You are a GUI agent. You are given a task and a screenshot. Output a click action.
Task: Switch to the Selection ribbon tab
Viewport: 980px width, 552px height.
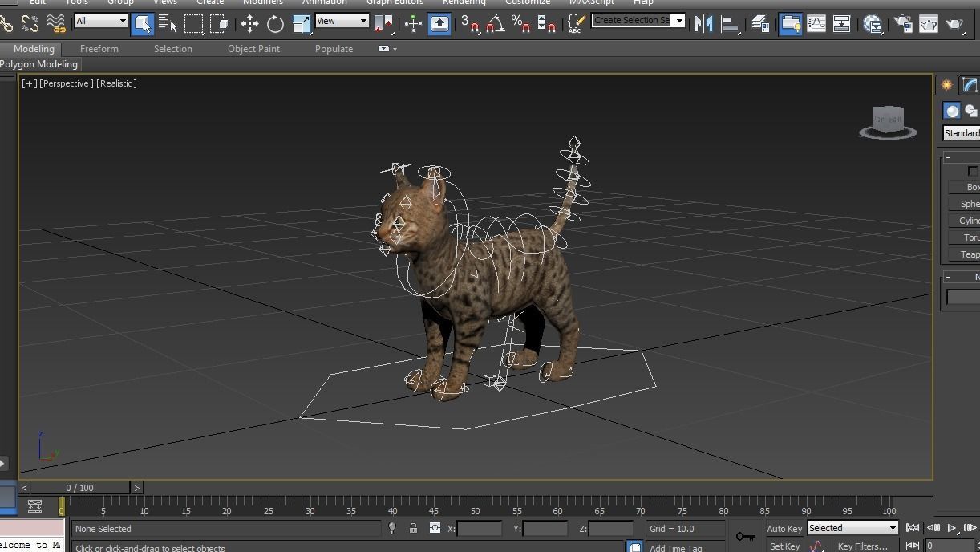(173, 49)
